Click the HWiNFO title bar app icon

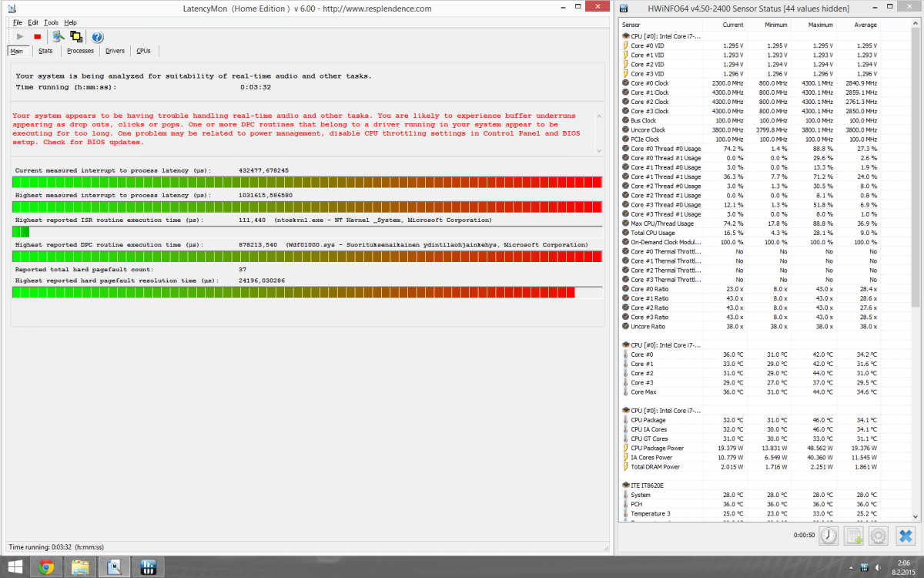[x=625, y=8]
